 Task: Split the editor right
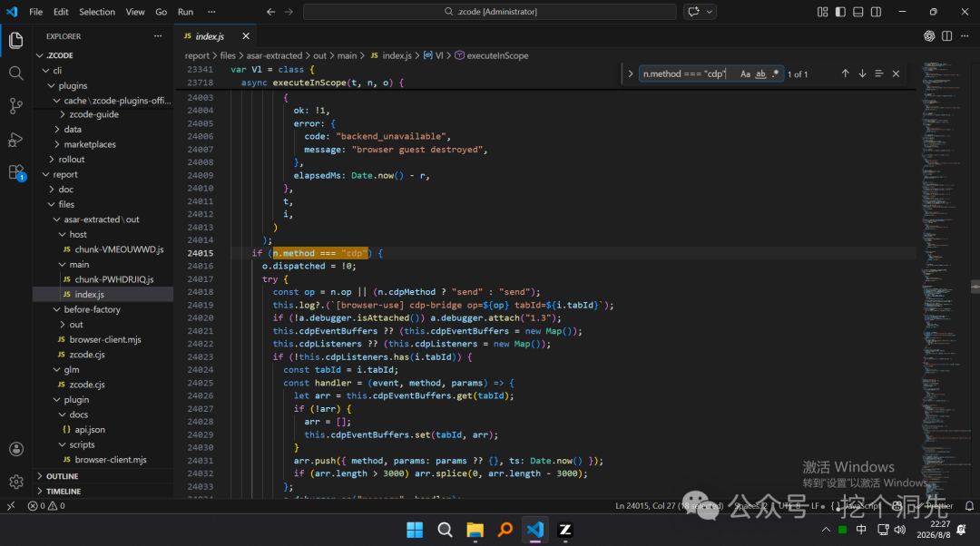coord(946,36)
